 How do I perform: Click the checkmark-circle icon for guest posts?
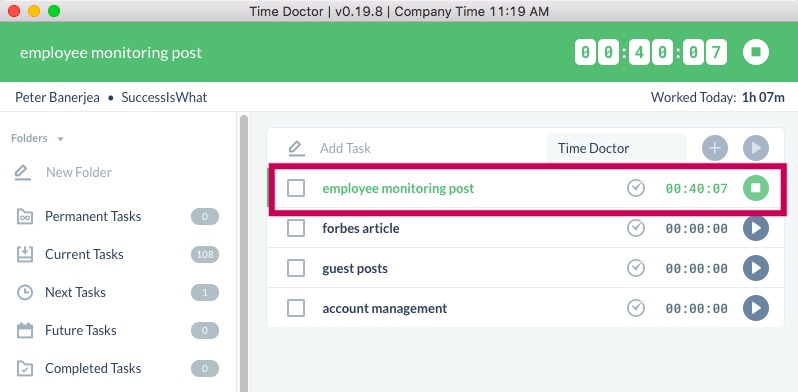click(636, 268)
